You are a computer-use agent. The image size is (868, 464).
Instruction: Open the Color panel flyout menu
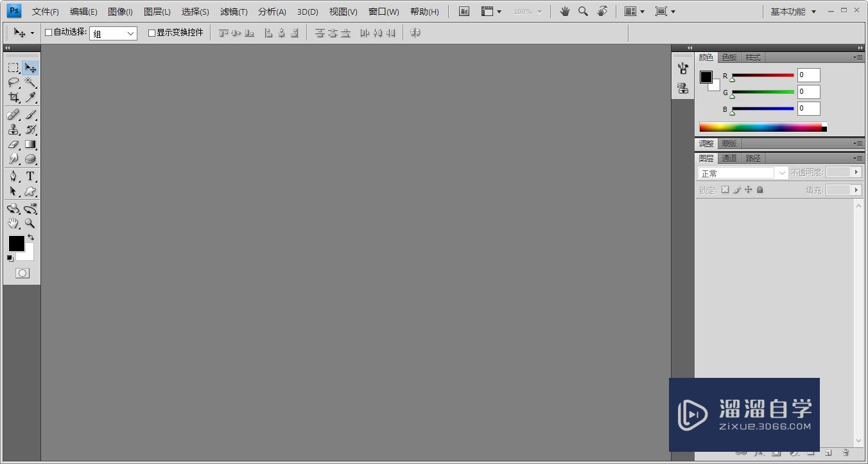pyautogui.click(x=858, y=57)
